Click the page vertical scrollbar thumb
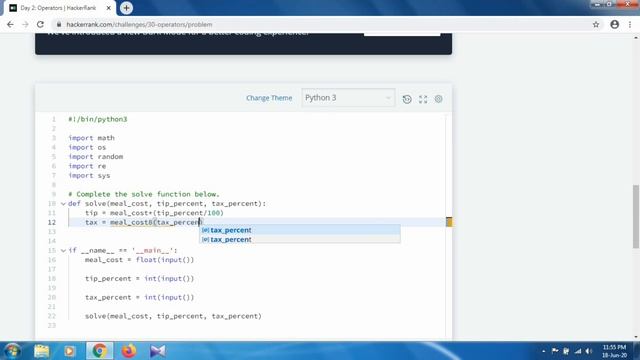The height and width of the screenshot is (360, 640). tap(636, 216)
